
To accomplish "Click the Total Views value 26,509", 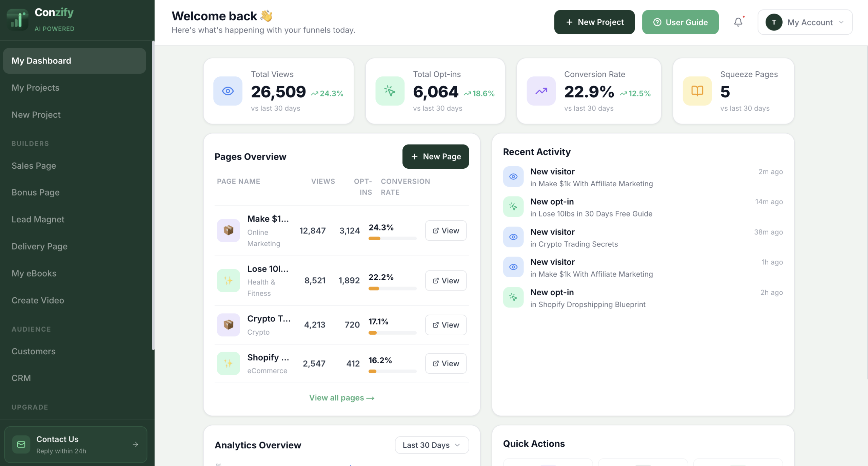I will [278, 92].
